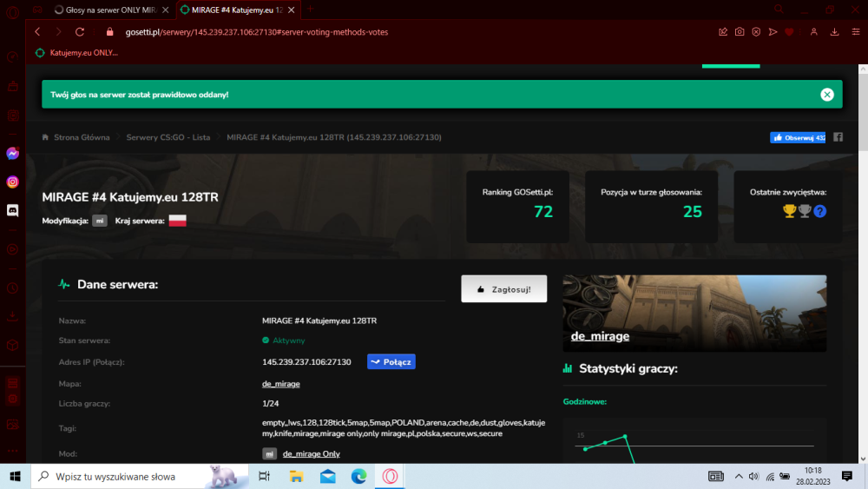Click the blue Połącz connect button
Viewport: 868px width, 489px height.
coord(391,361)
